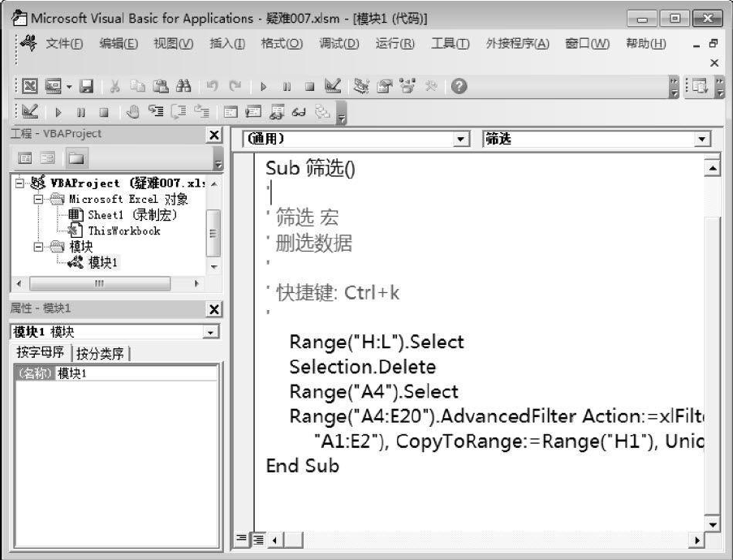Select ThisWorkbook in project tree
The width and height of the screenshot is (733, 560).
click(x=124, y=231)
